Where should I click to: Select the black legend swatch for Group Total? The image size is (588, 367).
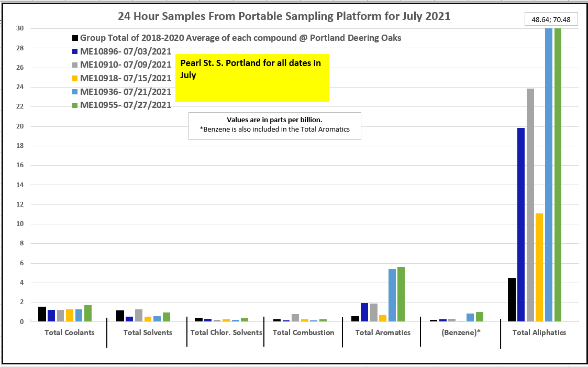[x=75, y=38]
